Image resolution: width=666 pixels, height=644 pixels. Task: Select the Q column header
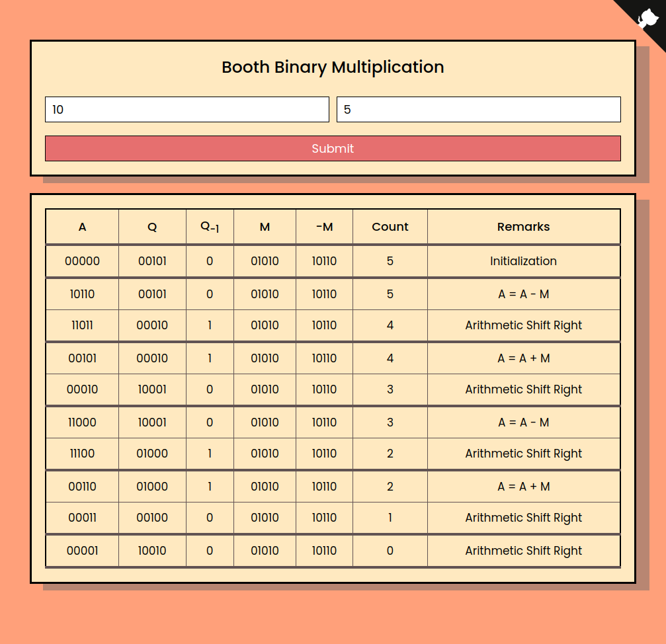pyautogui.click(x=152, y=227)
